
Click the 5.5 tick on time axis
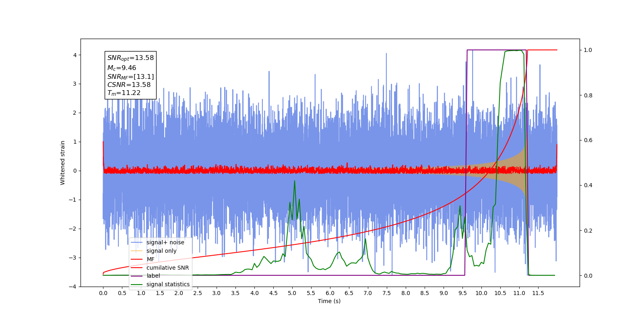(x=311, y=293)
